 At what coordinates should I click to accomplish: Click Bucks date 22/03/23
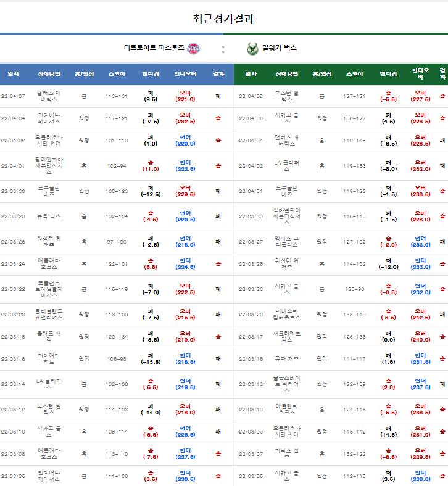coord(251,289)
